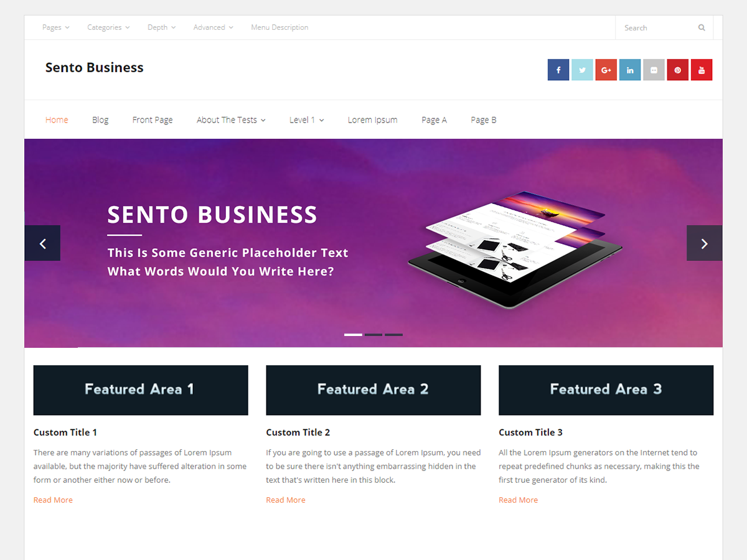This screenshot has height=560, width=747.
Task: Expand the About The Tests submenu
Action: point(231,119)
